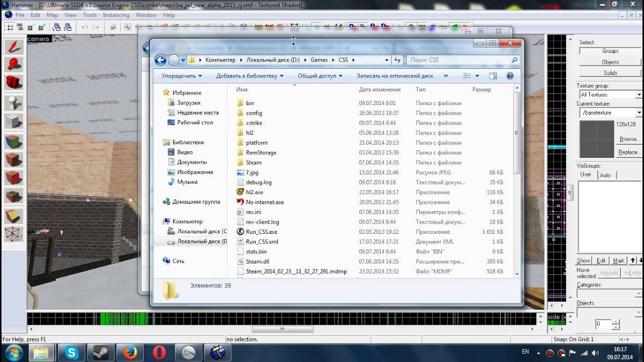
Task: Click the Skype taskbar icon
Action: coord(71,352)
